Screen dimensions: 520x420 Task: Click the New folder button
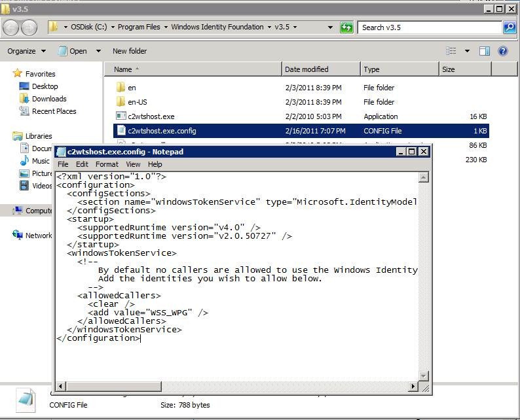130,51
